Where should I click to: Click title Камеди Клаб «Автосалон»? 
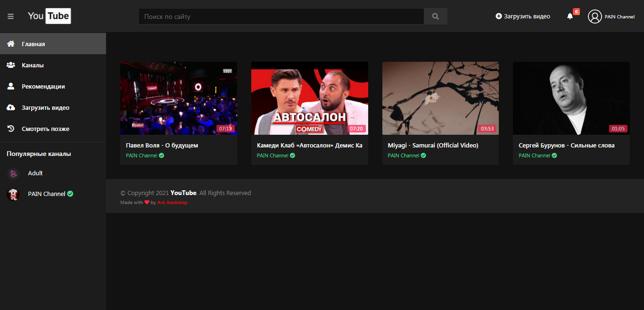click(x=310, y=146)
